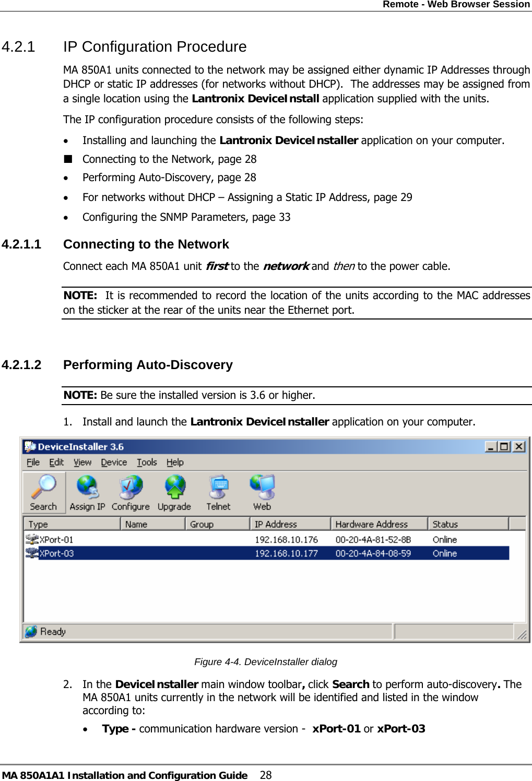
Task: Open the File menu
Action: (33, 462)
